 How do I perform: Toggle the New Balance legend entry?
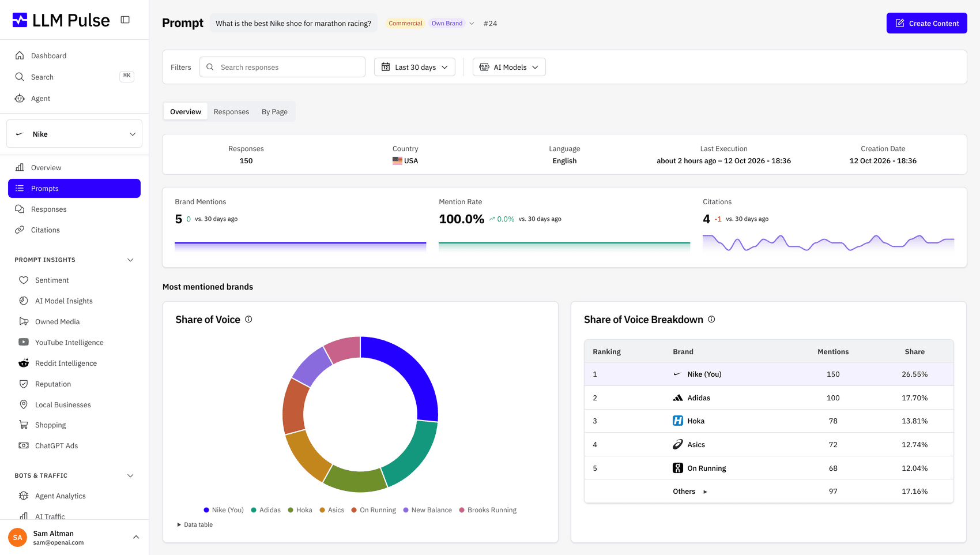point(428,510)
